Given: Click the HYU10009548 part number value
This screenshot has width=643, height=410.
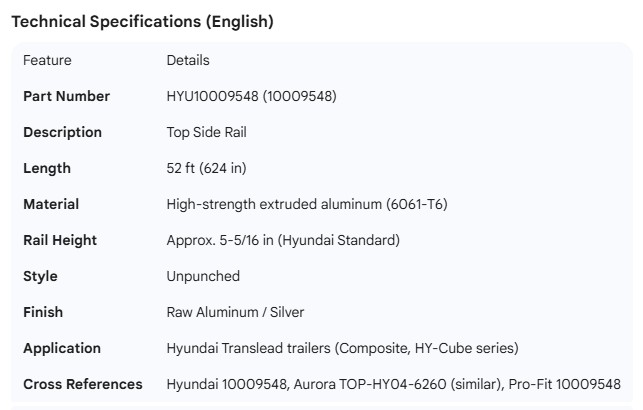Looking at the screenshot, I should coord(251,96).
